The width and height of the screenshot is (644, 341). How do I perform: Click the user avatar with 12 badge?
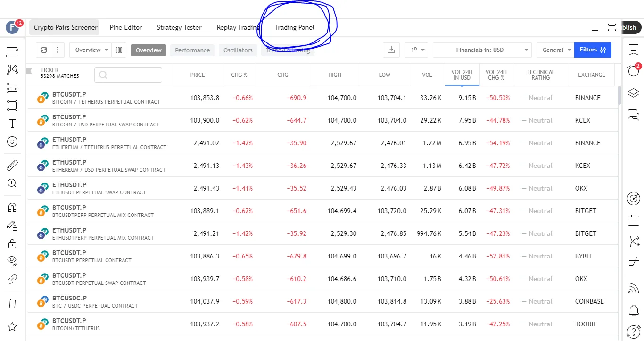12,27
